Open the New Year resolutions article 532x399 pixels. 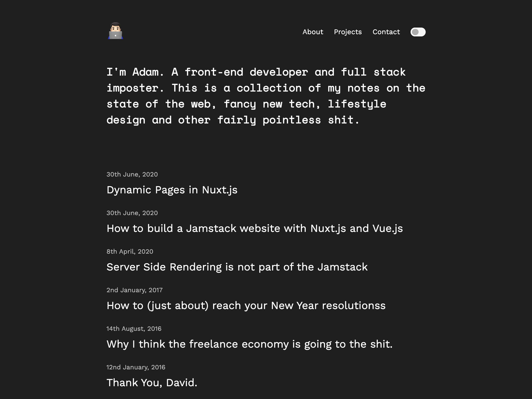pos(246,305)
